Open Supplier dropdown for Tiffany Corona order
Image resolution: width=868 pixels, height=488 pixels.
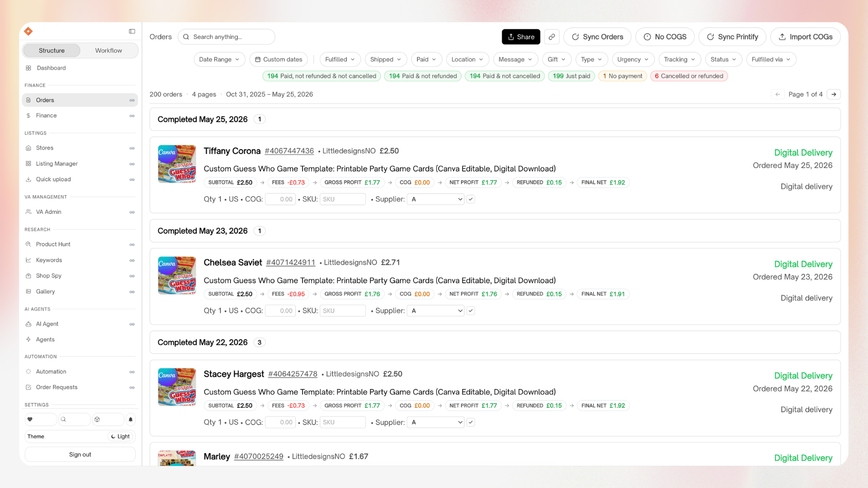[436, 199]
